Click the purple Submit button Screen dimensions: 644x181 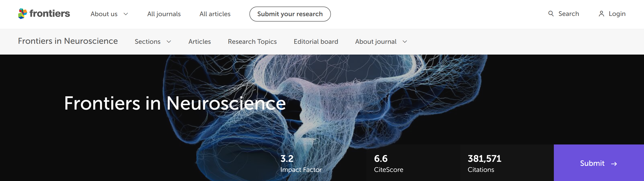599,163
